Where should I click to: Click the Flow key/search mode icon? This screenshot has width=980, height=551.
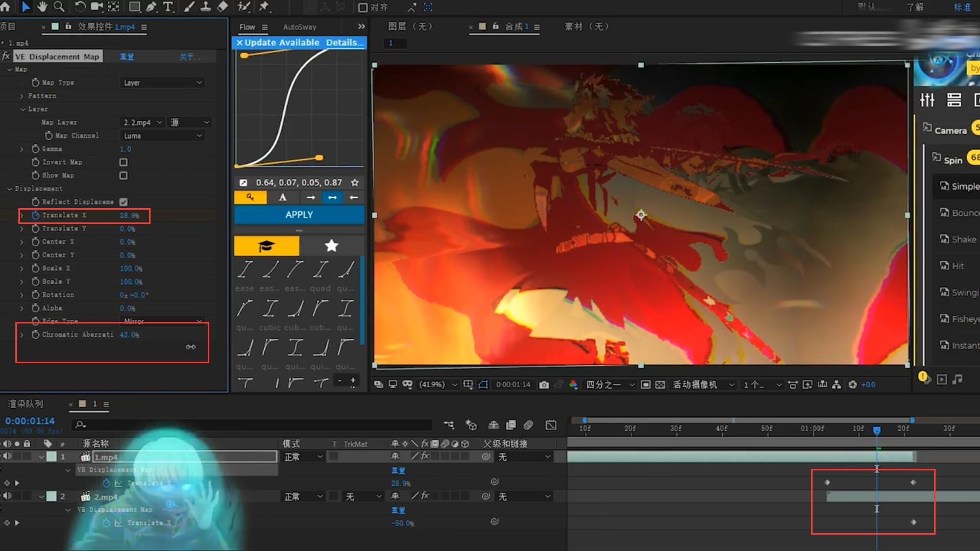(x=250, y=197)
